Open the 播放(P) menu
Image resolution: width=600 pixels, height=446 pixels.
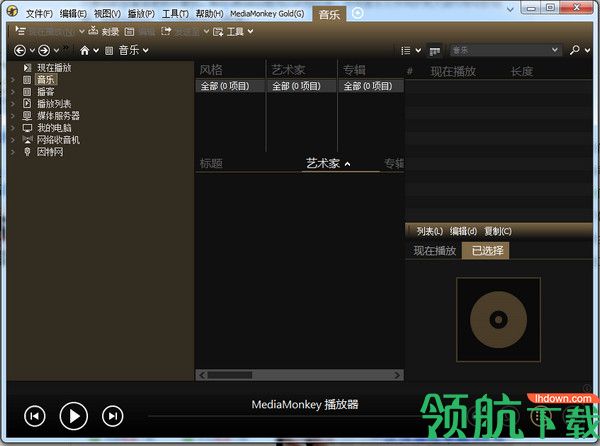141,14
